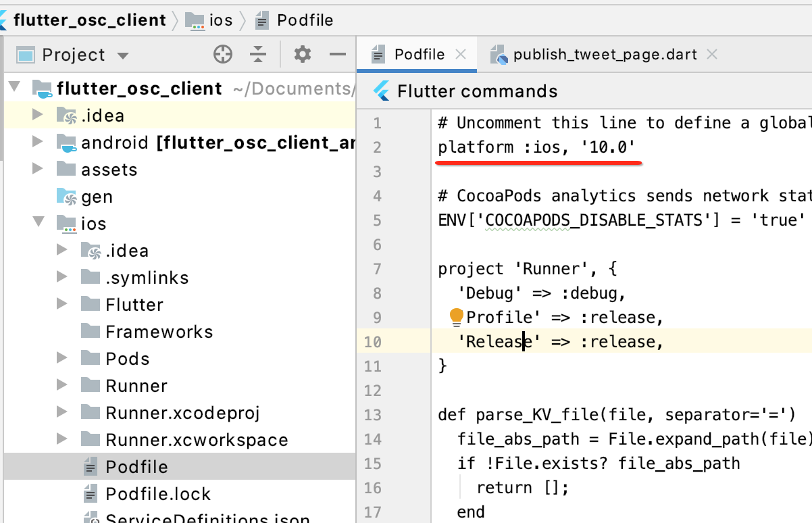The height and width of the screenshot is (523, 812).
Task: Hide the Project panel with minus icon
Action: point(337,55)
